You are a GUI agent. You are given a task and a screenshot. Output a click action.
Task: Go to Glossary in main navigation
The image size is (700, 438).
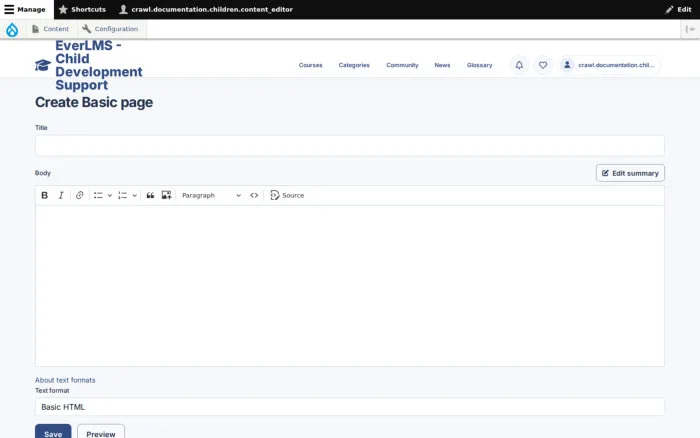click(x=479, y=65)
